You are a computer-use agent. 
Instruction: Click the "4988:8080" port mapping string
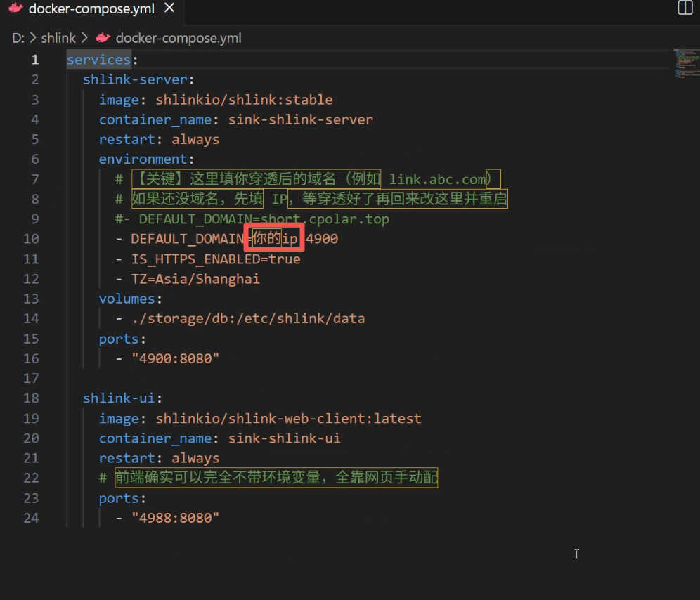[x=175, y=518]
